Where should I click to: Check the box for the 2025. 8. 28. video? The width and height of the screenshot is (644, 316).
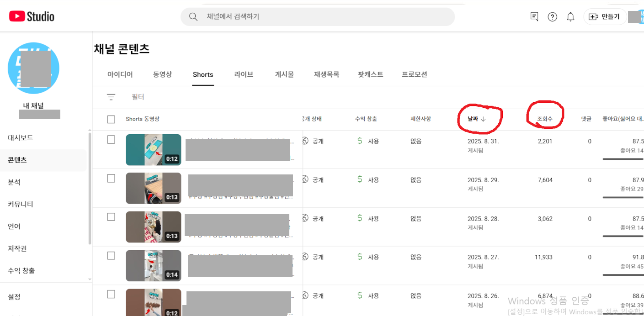tap(111, 217)
